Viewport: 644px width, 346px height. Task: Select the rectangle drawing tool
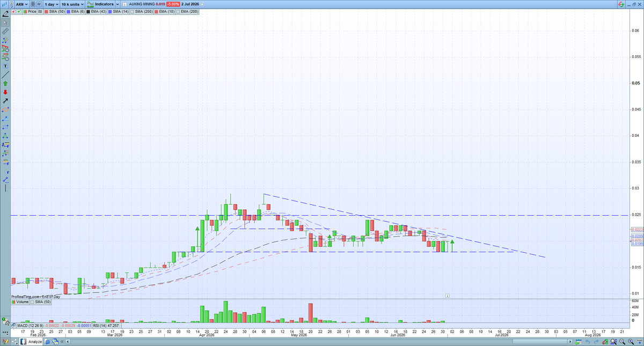[x=5, y=126]
